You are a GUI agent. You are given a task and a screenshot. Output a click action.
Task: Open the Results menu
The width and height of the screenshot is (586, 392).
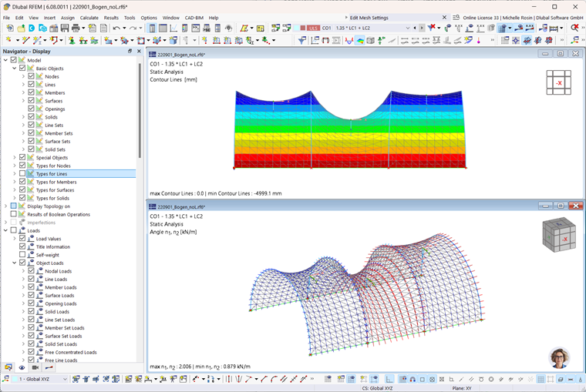tap(111, 18)
